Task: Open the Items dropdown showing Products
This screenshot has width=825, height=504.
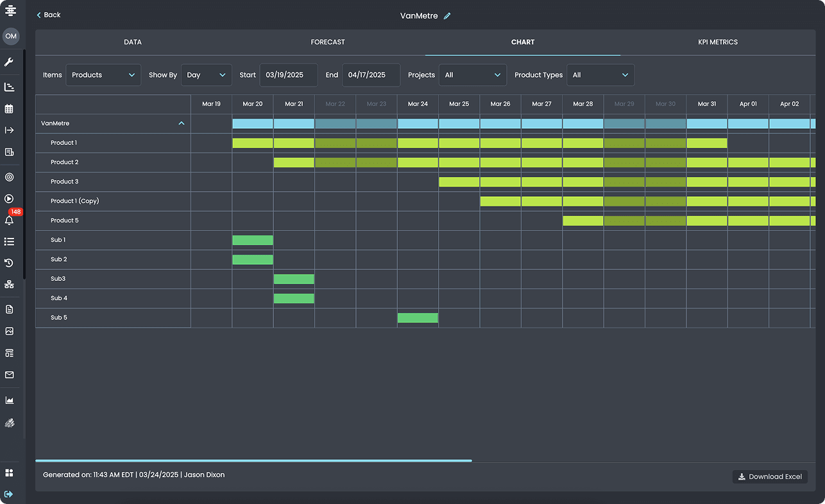Action: tap(103, 75)
